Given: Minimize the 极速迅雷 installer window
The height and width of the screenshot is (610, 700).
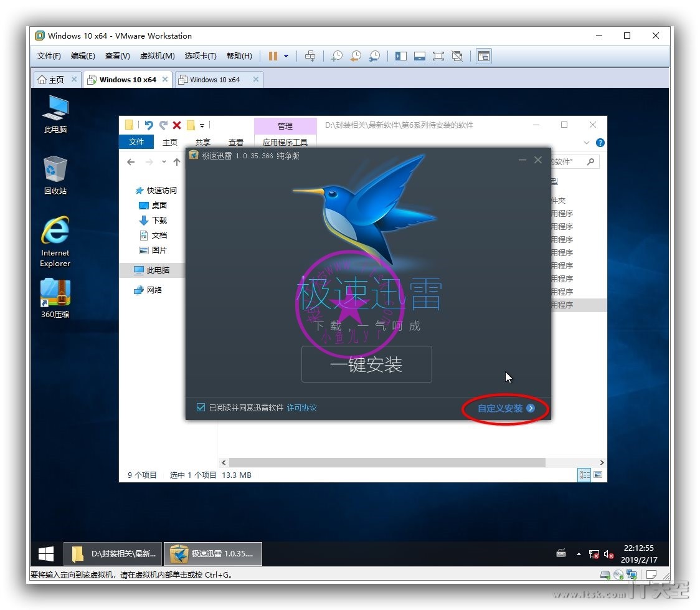Looking at the screenshot, I should tap(523, 160).
